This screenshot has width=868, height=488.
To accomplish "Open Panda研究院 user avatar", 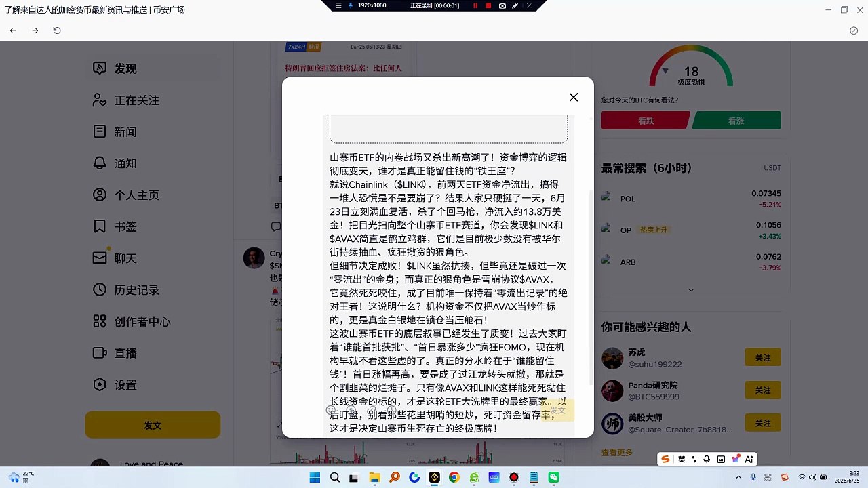I will pos(612,390).
